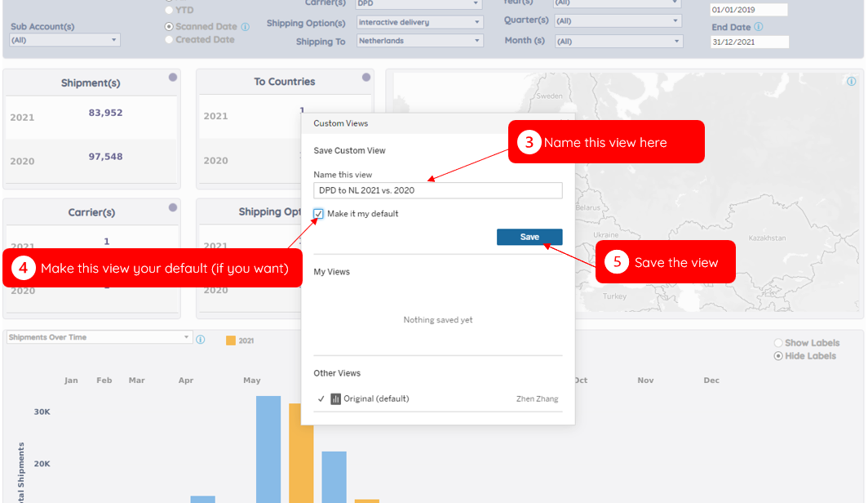Click the Dec month axis label
Viewport: 868px width, 503px height.
pyautogui.click(x=711, y=381)
